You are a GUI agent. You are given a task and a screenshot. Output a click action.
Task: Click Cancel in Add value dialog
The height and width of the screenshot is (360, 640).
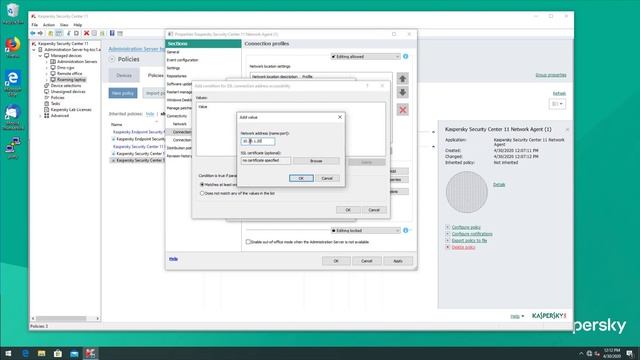coord(327,178)
